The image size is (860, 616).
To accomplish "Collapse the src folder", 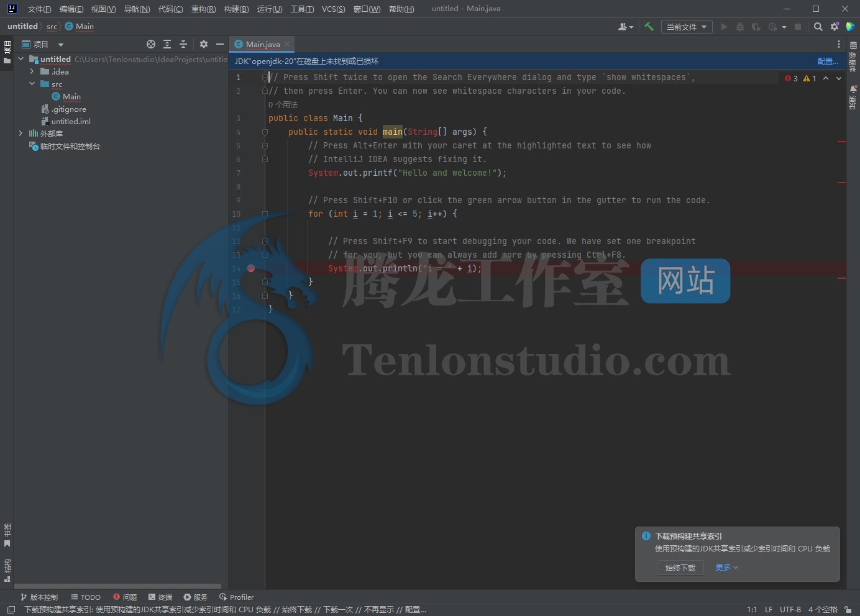I will point(32,84).
